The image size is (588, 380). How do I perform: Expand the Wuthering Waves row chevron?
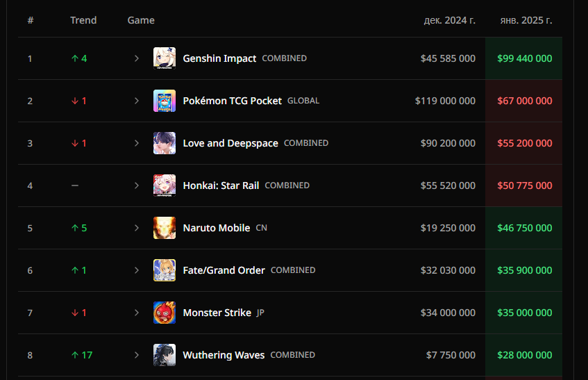(x=137, y=355)
